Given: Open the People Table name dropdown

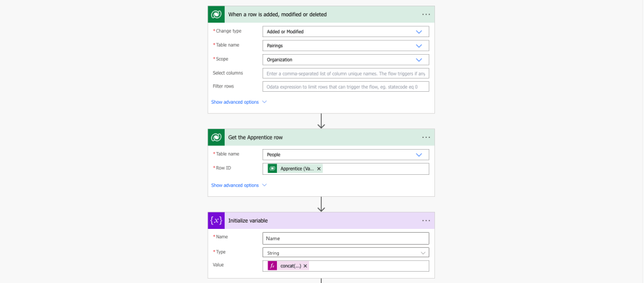Looking at the screenshot, I should (346, 155).
